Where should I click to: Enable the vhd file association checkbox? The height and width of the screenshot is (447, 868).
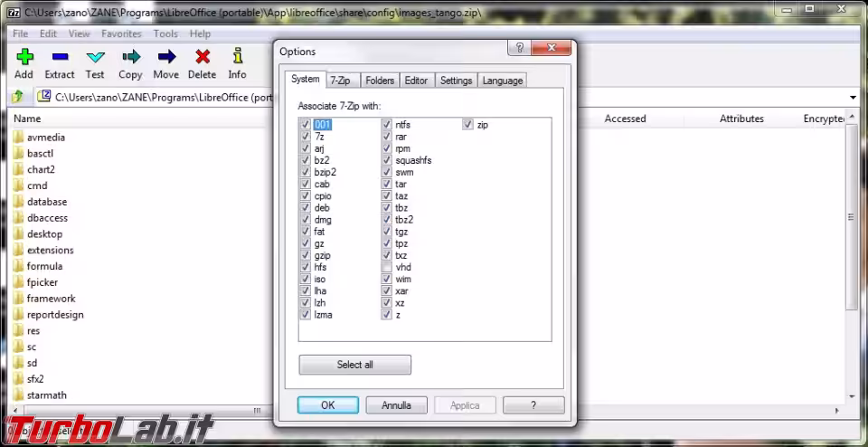(387, 268)
